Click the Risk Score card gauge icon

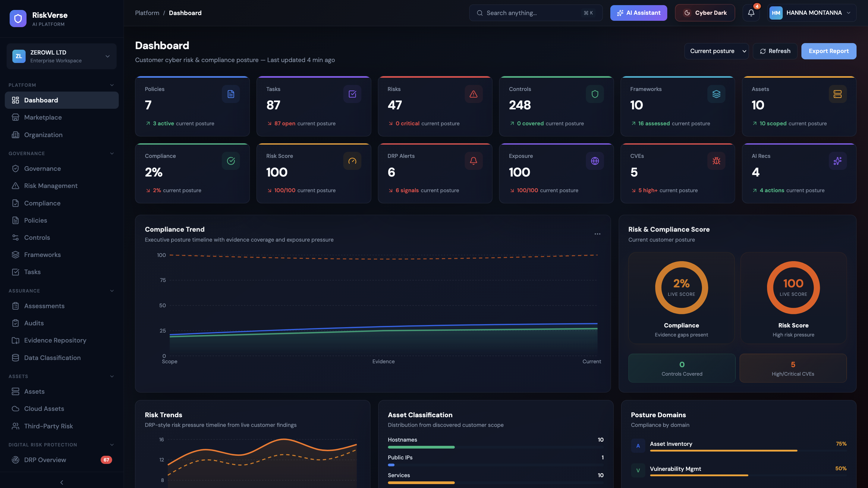point(352,161)
